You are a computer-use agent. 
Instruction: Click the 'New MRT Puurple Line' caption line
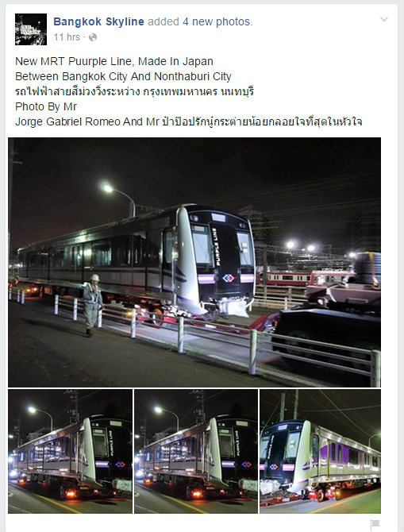coord(114,61)
